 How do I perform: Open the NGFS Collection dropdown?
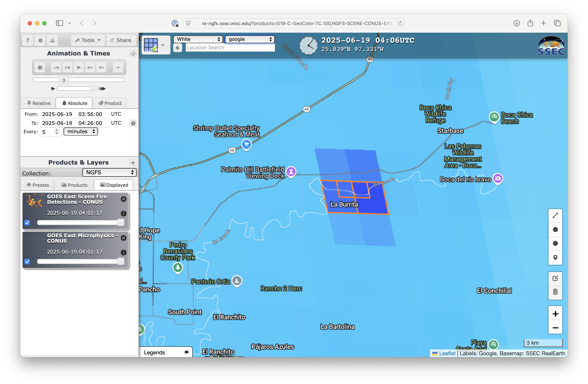[109, 173]
